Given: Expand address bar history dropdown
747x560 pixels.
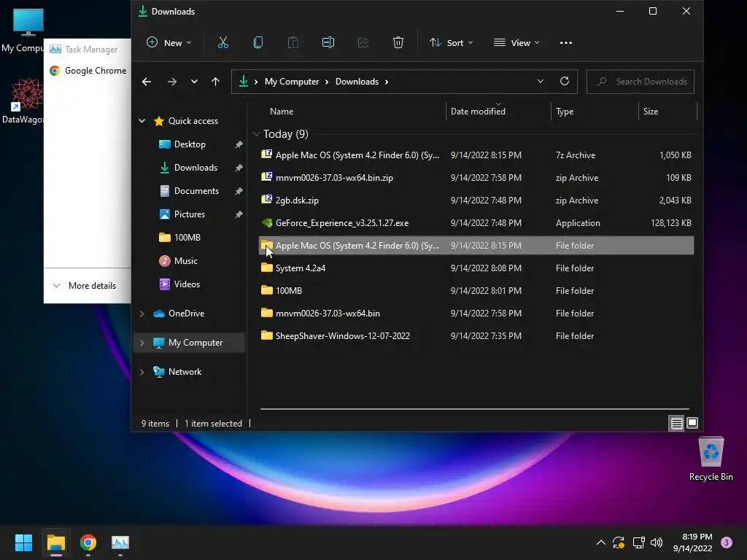Looking at the screenshot, I should pyautogui.click(x=541, y=82).
